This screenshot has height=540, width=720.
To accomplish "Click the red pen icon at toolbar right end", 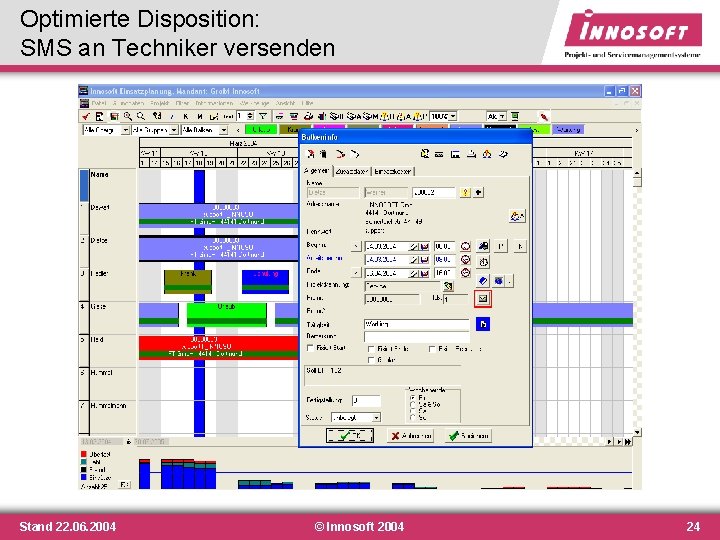I will pyautogui.click(x=544, y=117).
